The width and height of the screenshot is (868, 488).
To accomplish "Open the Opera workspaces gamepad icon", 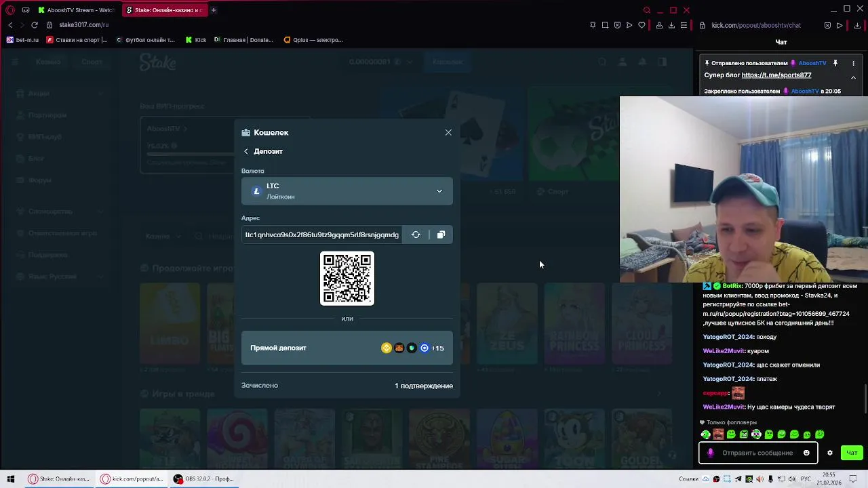I will (x=26, y=10).
